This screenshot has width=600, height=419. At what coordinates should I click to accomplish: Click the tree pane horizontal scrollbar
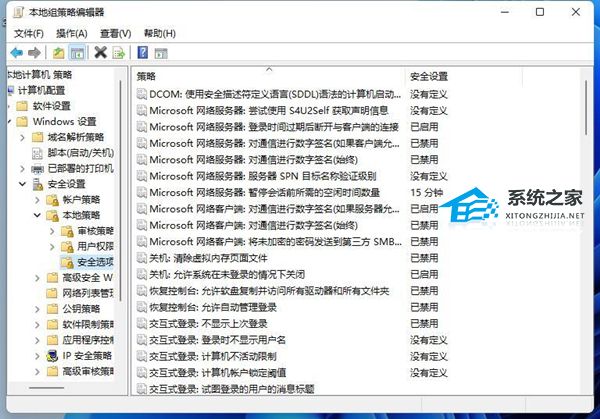[46, 388]
